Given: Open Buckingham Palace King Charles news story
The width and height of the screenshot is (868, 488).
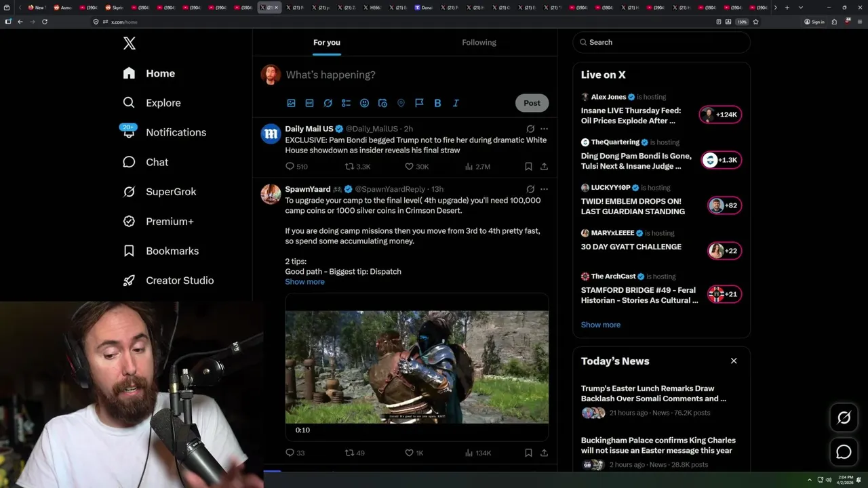Looking at the screenshot, I should (661, 454).
